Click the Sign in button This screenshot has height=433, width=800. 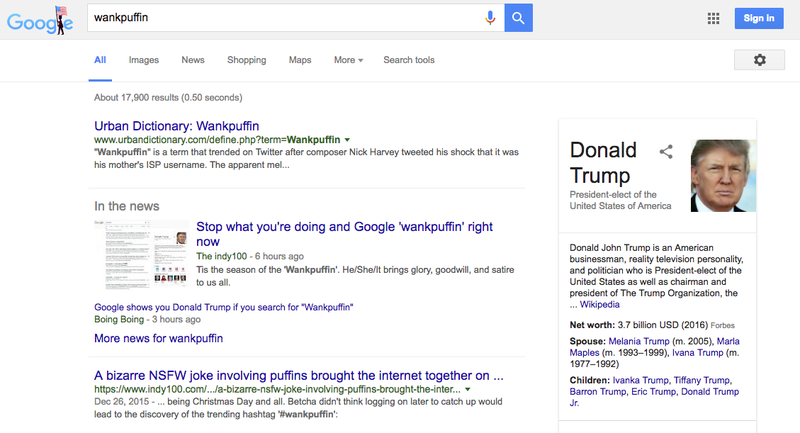point(759,18)
